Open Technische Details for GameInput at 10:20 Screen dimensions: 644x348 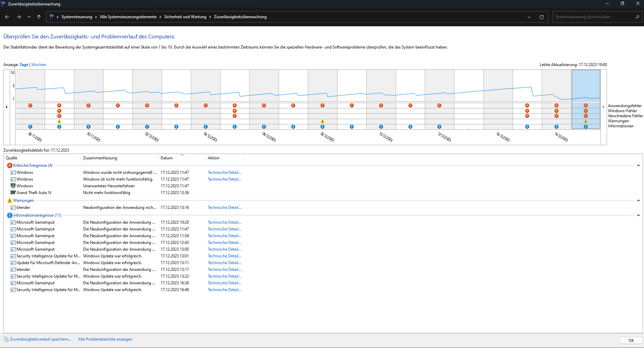point(225,222)
